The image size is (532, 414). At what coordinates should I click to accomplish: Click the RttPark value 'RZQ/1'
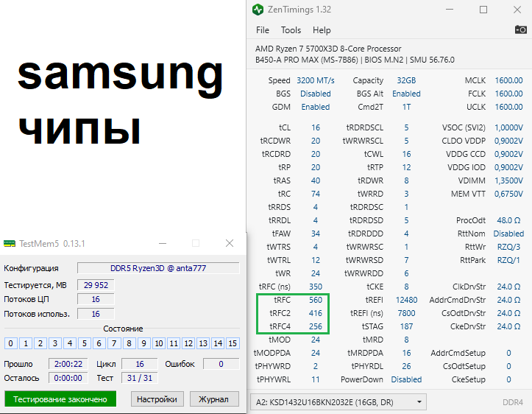[508, 260]
